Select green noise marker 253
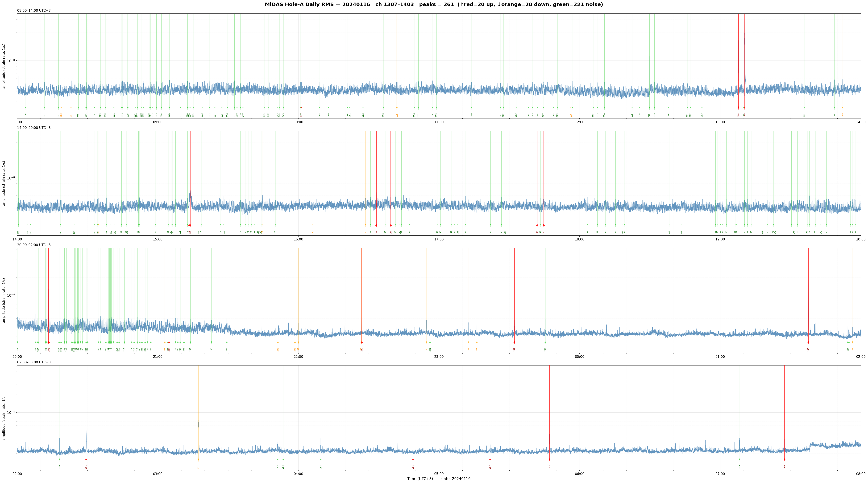 [x=278, y=459]
